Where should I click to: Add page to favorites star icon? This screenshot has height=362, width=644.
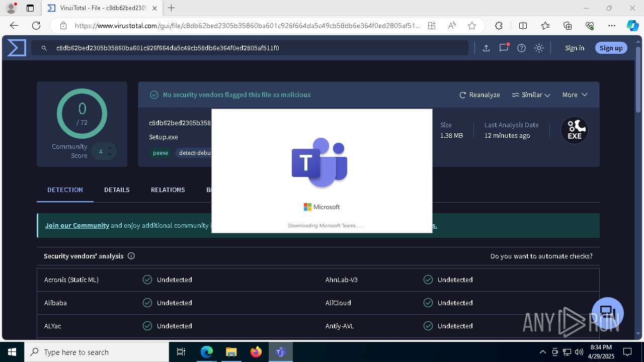(471, 26)
